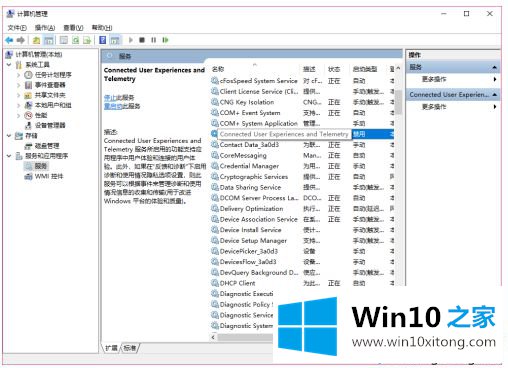Expand the 本地用户和组 tree node

coord(19,105)
